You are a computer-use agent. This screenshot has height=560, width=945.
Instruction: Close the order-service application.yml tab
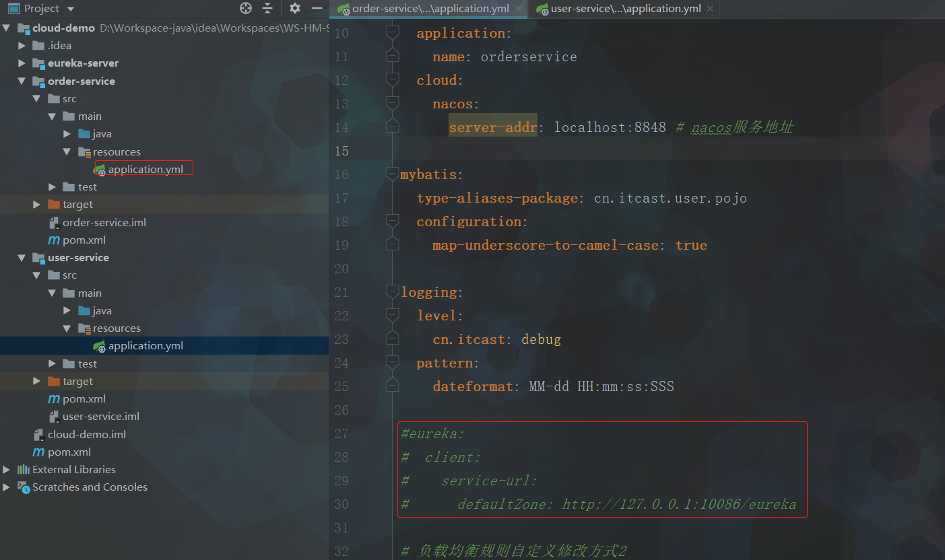point(518,9)
